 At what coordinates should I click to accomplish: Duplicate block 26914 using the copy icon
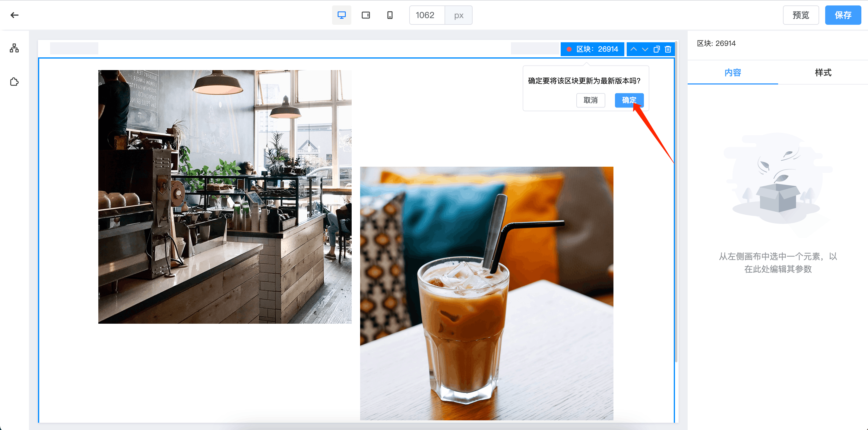point(656,49)
